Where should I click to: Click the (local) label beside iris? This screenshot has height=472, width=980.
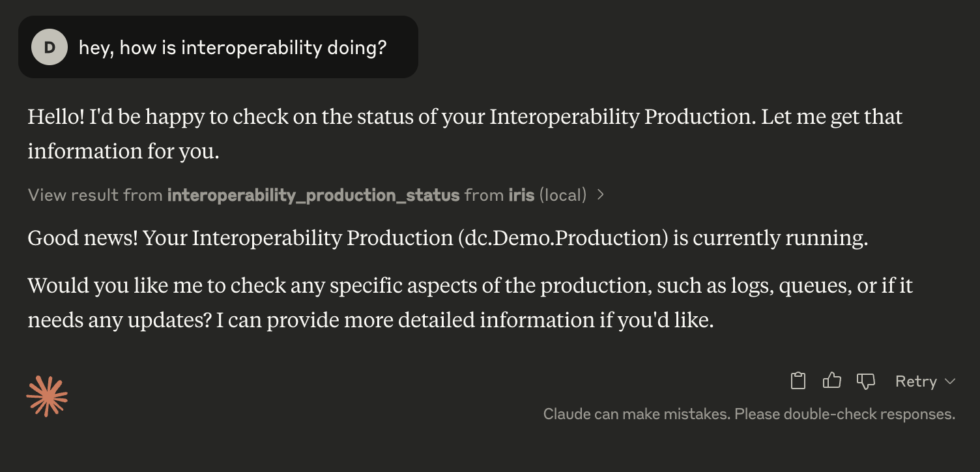[x=563, y=194]
